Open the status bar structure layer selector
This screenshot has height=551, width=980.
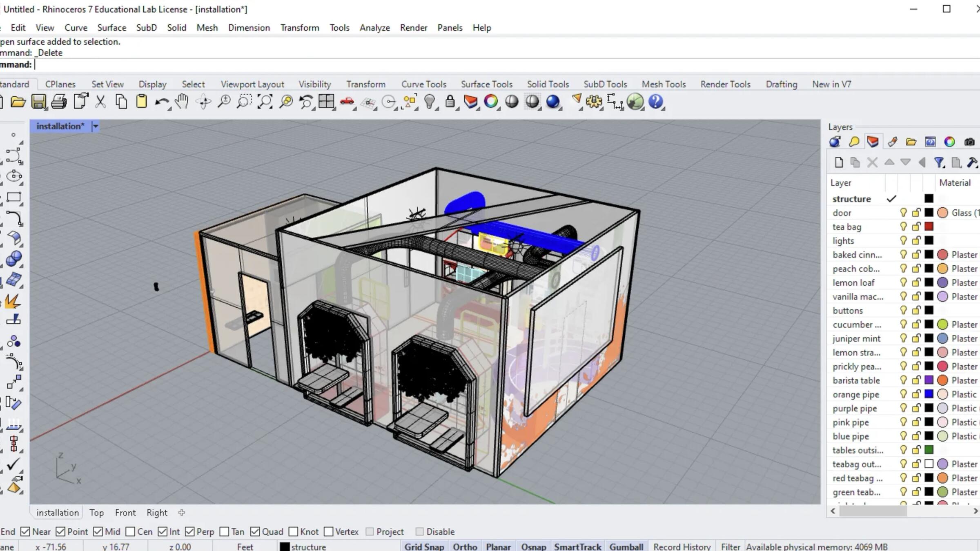pos(303,547)
